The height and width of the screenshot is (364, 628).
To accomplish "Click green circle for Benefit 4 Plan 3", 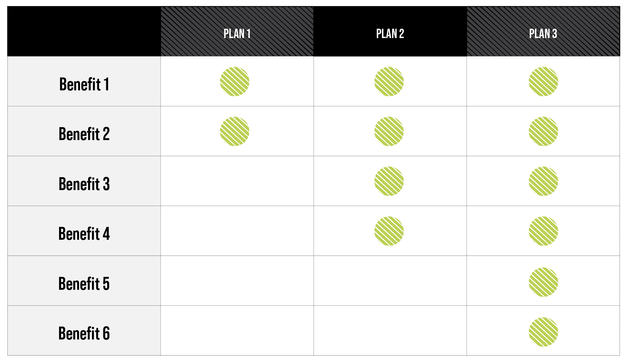I will click(x=543, y=231).
